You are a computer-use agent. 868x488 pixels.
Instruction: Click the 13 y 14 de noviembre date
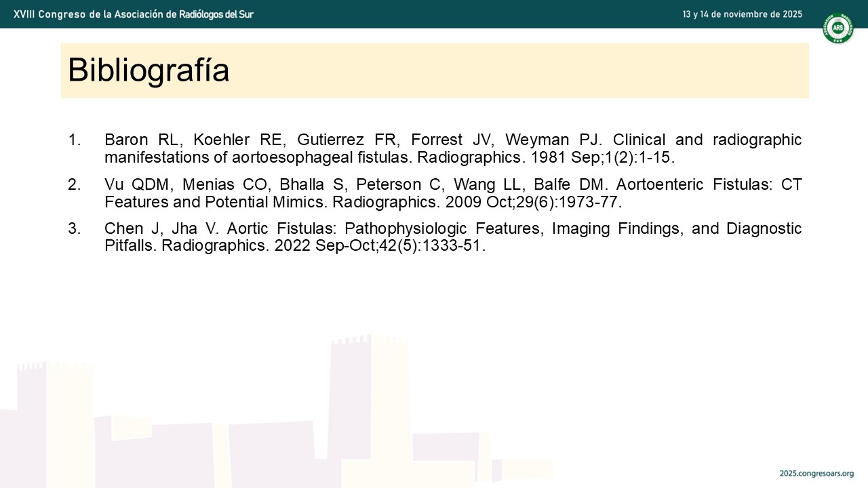click(x=743, y=14)
